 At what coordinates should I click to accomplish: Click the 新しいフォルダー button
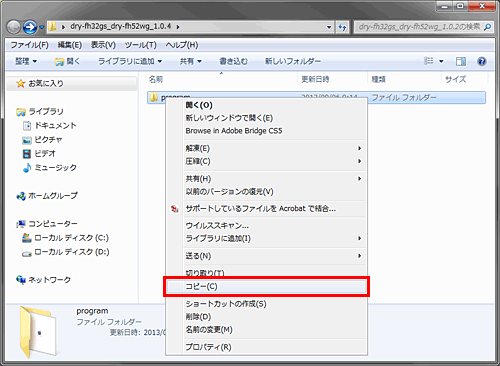293,61
